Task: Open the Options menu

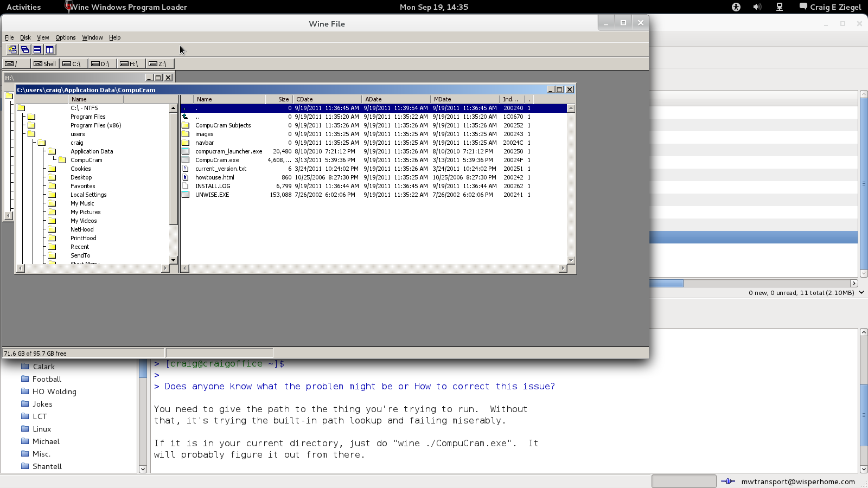Action: click(x=65, y=37)
